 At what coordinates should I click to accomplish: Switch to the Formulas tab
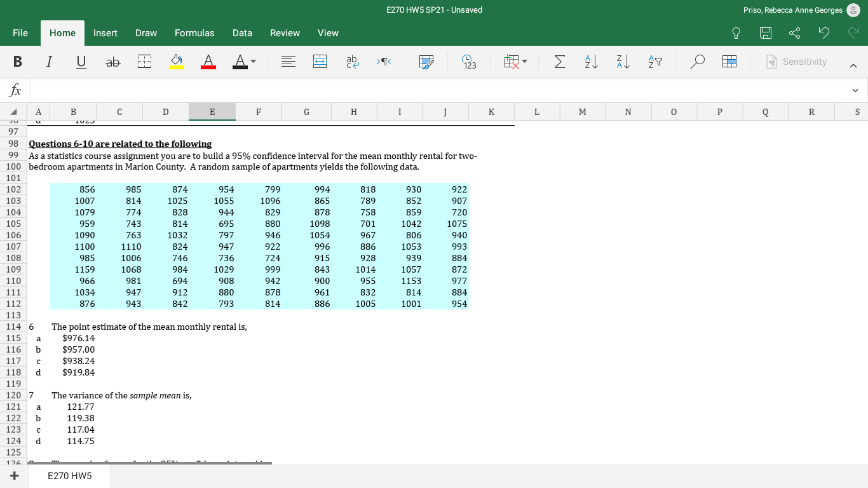coord(194,33)
